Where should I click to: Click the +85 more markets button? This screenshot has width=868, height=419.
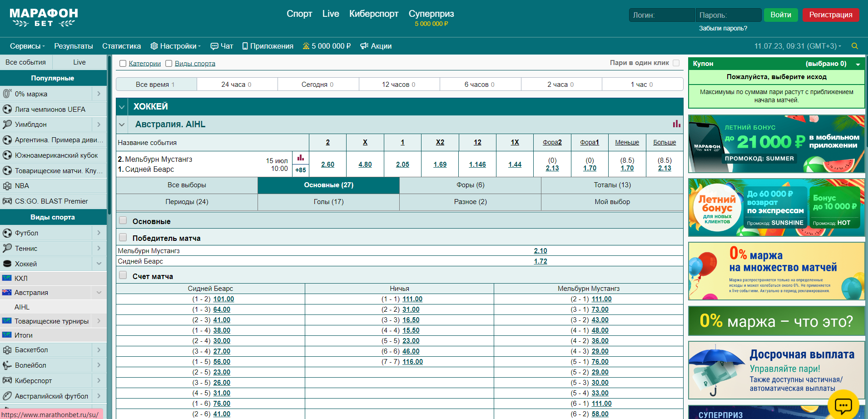pyautogui.click(x=301, y=170)
